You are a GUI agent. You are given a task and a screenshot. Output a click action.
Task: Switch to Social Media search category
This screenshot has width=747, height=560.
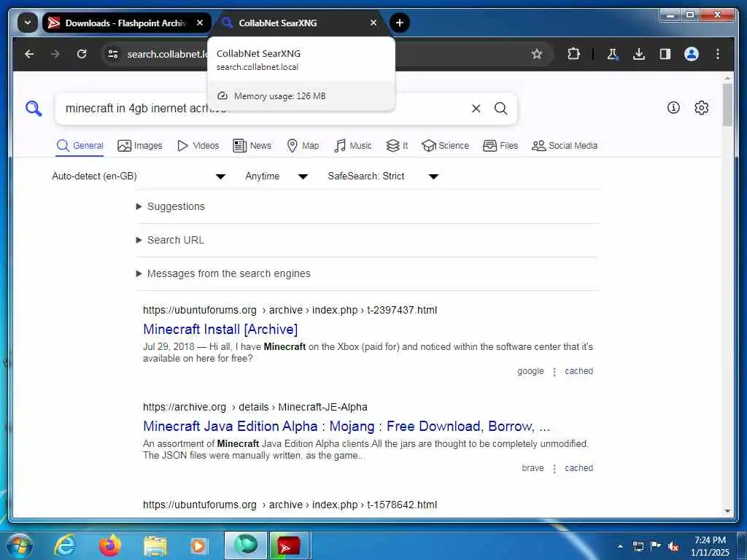pos(565,146)
